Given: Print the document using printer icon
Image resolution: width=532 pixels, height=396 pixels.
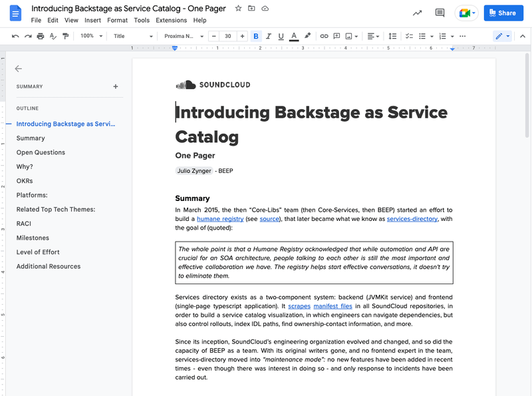Looking at the screenshot, I should click(x=41, y=36).
